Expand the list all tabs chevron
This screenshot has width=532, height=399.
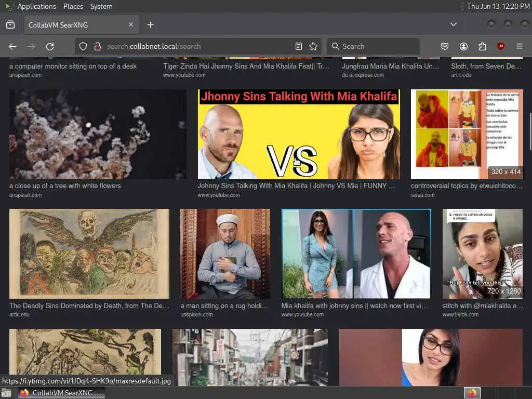(x=453, y=24)
